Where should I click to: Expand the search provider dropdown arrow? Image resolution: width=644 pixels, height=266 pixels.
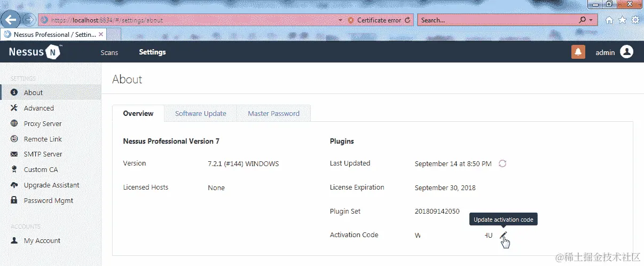click(591, 20)
